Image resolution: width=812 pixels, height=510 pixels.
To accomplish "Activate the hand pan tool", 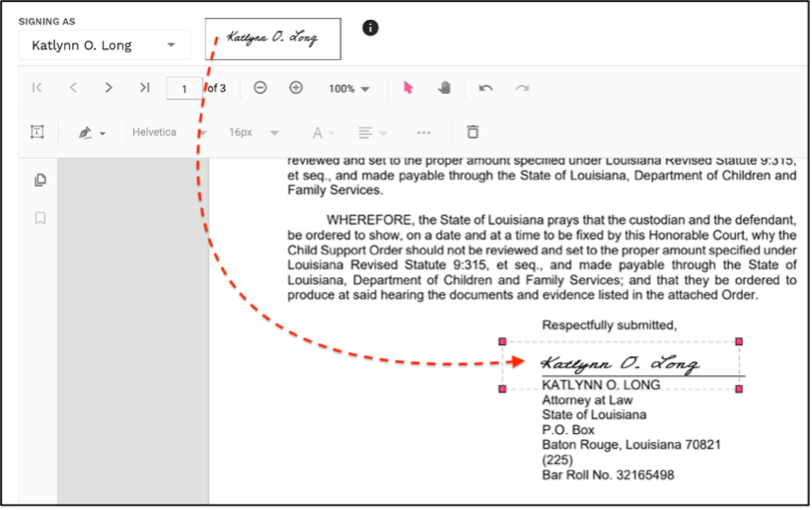I will [x=444, y=88].
